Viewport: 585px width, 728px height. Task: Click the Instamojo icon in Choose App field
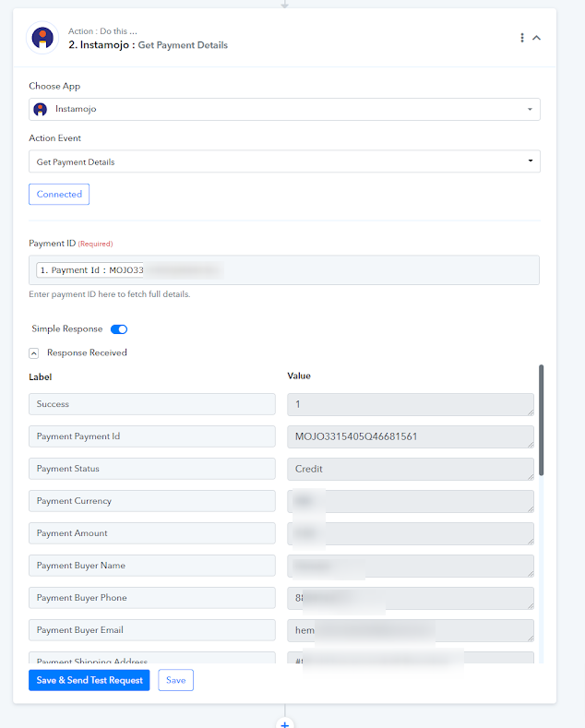pos(41,110)
